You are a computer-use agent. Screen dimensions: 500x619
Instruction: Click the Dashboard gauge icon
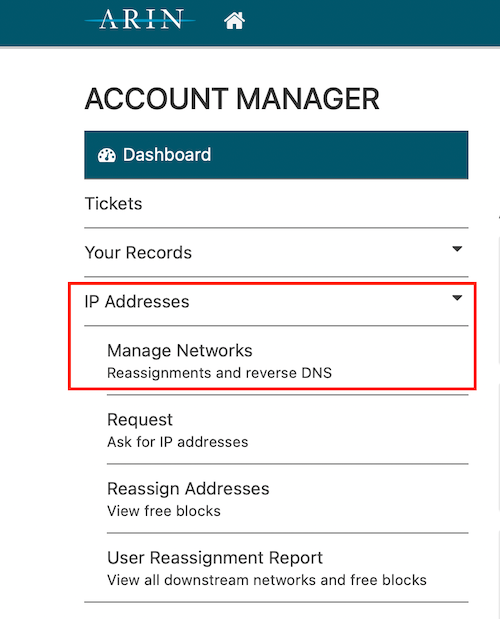(107, 155)
